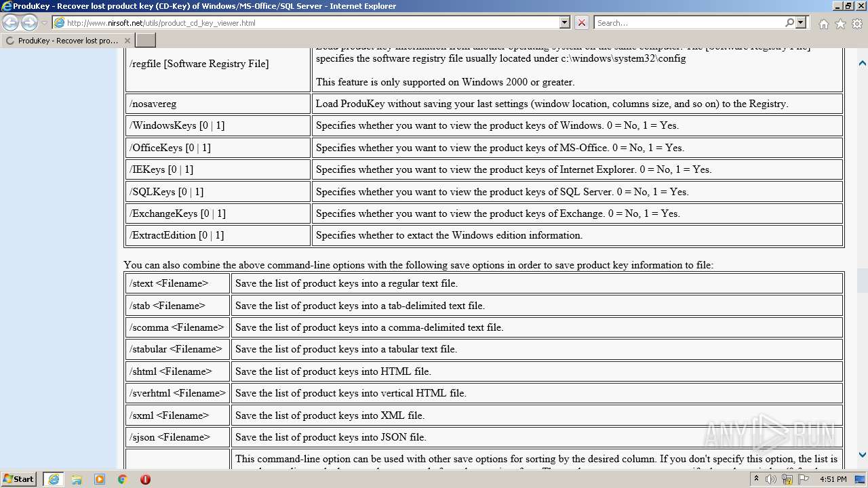Viewport: 868px width, 488px height.
Task: Click the /sverhtml <Filename> cell
Action: click(x=178, y=393)
